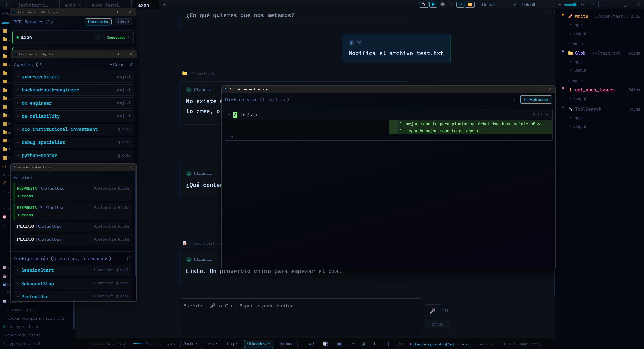Click Reconectar in MCP Servers window
This screenshot has height=349, width=644.
(98, 22)
